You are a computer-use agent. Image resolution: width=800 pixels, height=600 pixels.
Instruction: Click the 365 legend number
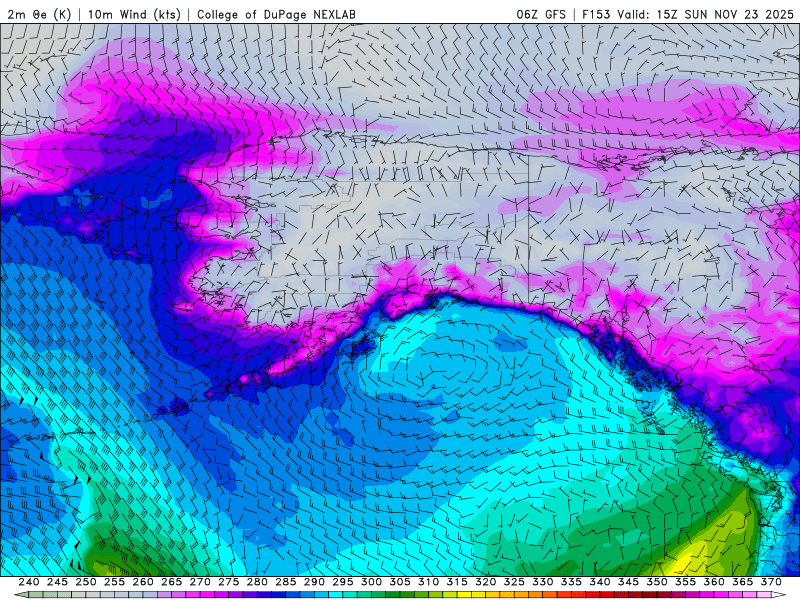point(743,582)
